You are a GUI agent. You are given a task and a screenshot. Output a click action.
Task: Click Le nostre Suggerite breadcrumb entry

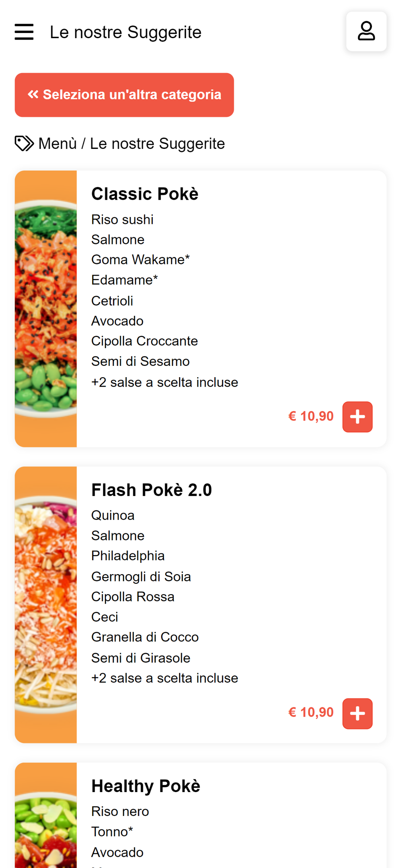[157, 144]
